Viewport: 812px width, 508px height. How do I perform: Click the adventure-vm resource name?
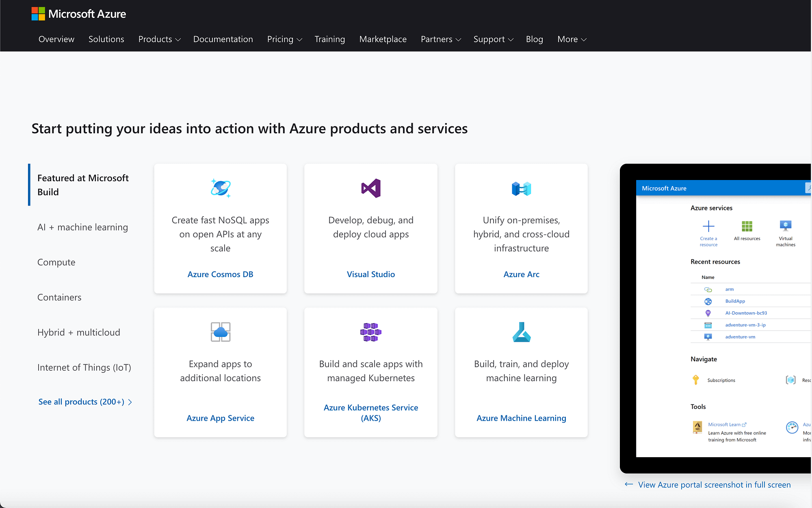[x=740, y=337]
